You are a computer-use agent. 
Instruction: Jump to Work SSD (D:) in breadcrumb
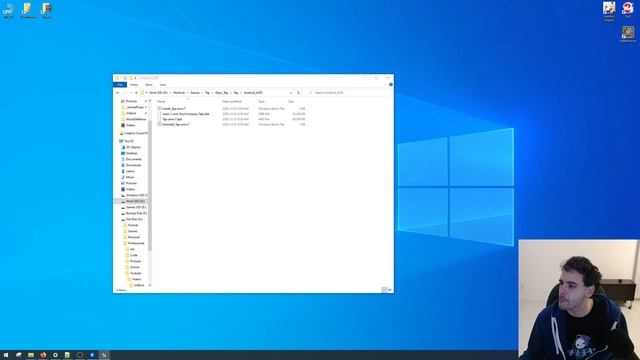coord(158,93)
